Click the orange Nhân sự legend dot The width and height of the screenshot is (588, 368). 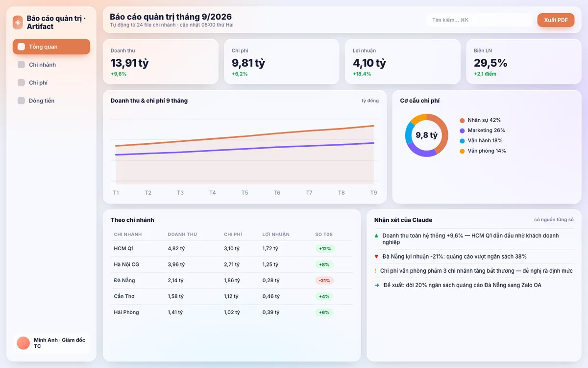coord(462,120)
